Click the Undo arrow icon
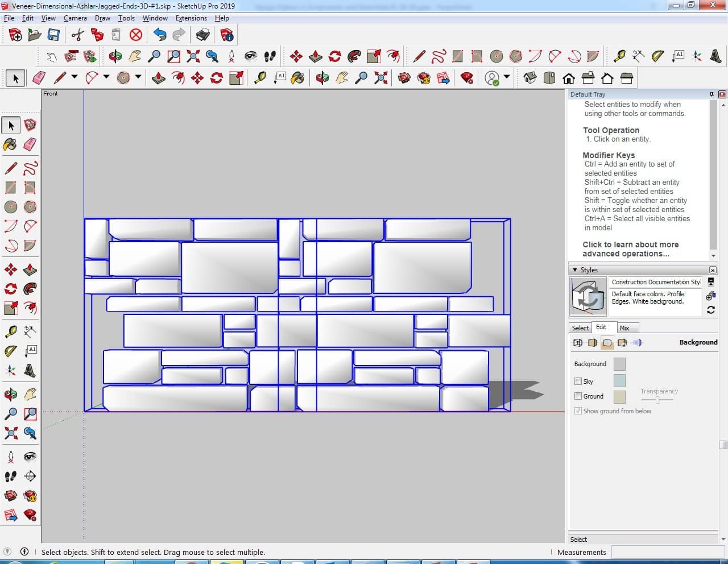Image resolution: width=728 pixels, height=564 pixels. pyautogui.click(x=160, y=35)
